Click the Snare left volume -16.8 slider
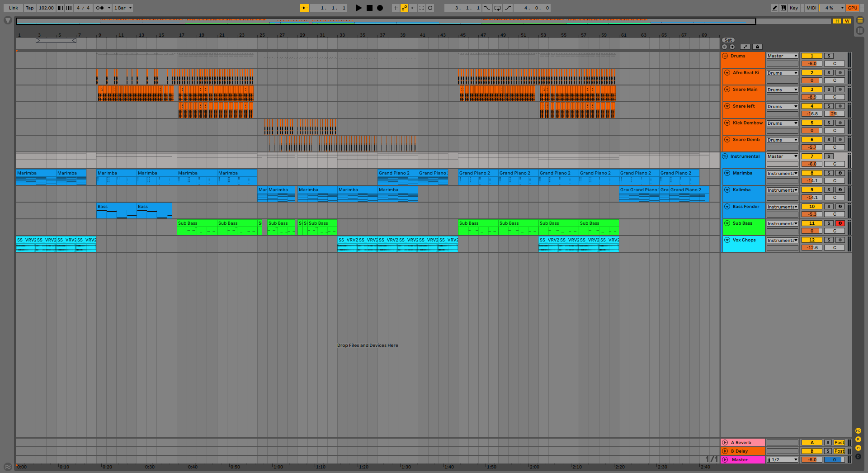Screen dimensions: 868x473 tap(811, 114)
